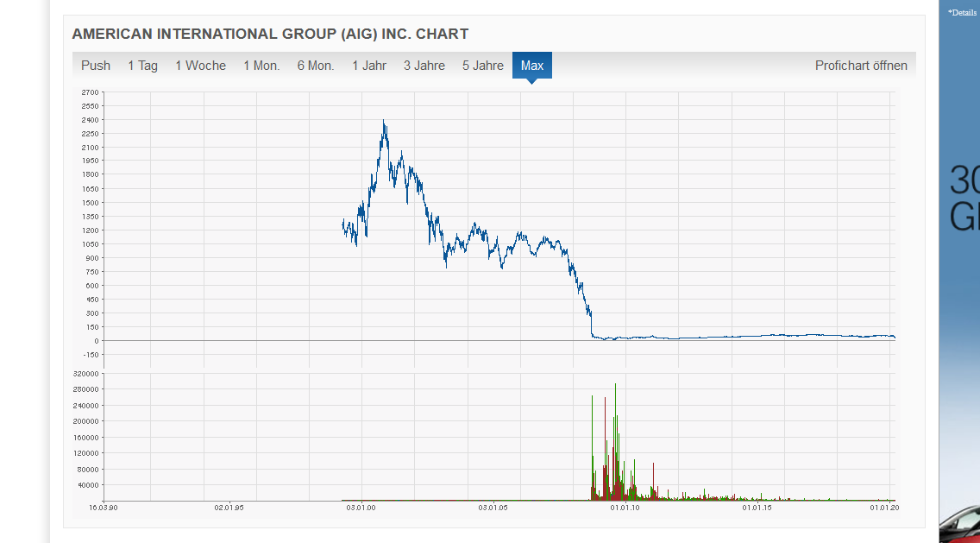Switch chart to 1 Tag view
Viewport: 980px width, 543px height.
(x=142, y=66)
